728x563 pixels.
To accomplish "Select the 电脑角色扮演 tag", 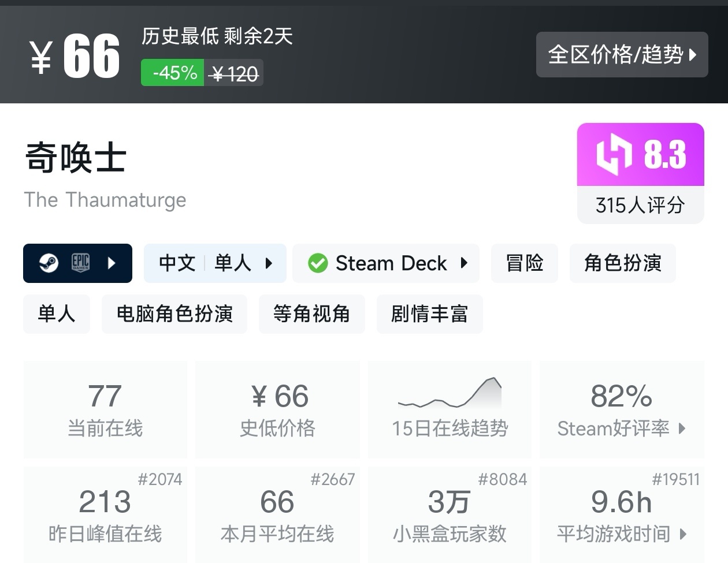I will (x=174, y=314).
